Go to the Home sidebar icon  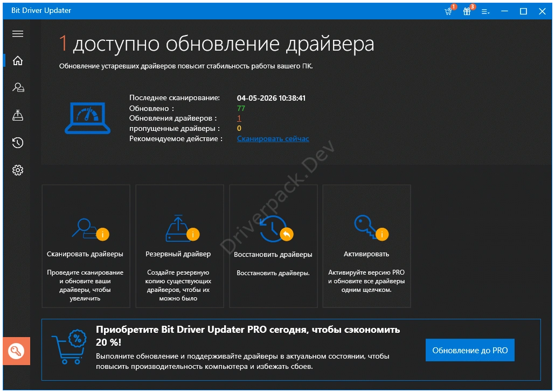point(18,61)
